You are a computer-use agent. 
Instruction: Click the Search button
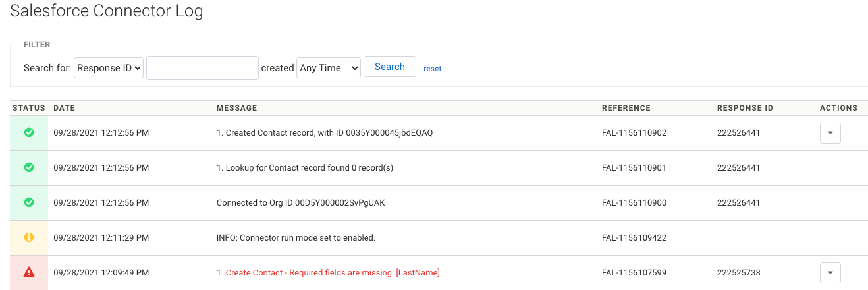(x=390, y=67)
